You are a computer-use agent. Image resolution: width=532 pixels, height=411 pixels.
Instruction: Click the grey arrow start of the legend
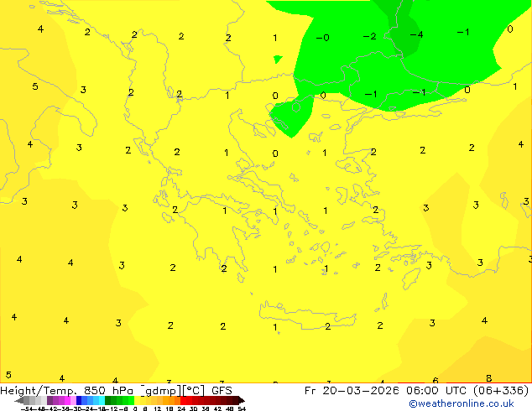19,401
